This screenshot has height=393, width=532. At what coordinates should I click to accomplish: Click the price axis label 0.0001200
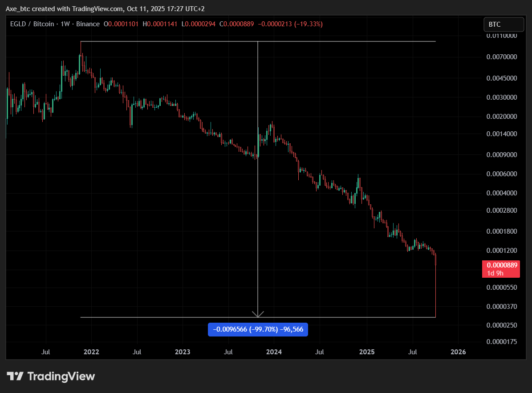click(502, 251)
